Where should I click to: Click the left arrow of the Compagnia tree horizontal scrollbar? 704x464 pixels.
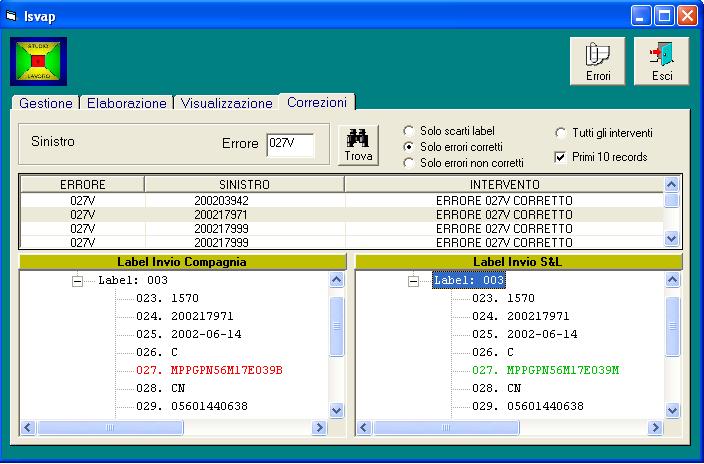coord(28,428)
